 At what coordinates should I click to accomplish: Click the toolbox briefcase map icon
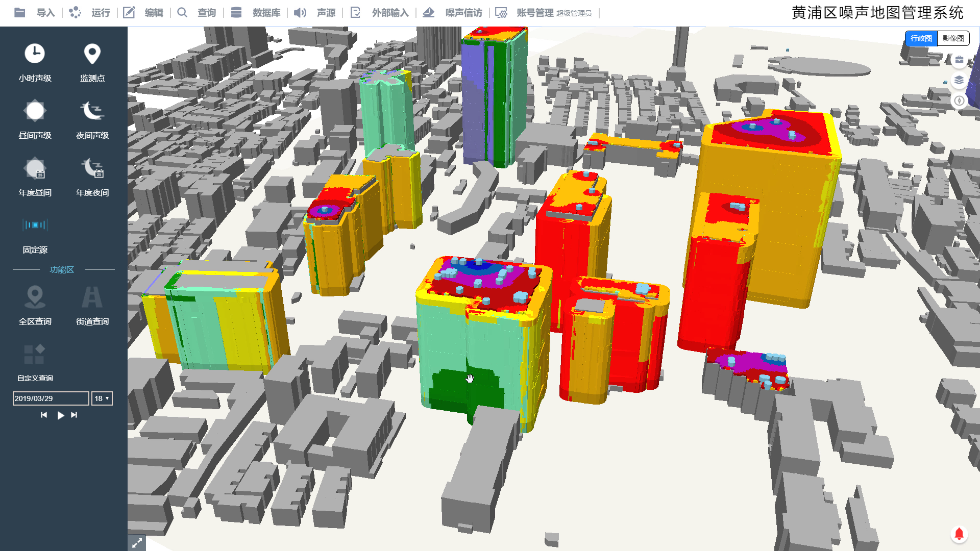(x=959, y=60)
